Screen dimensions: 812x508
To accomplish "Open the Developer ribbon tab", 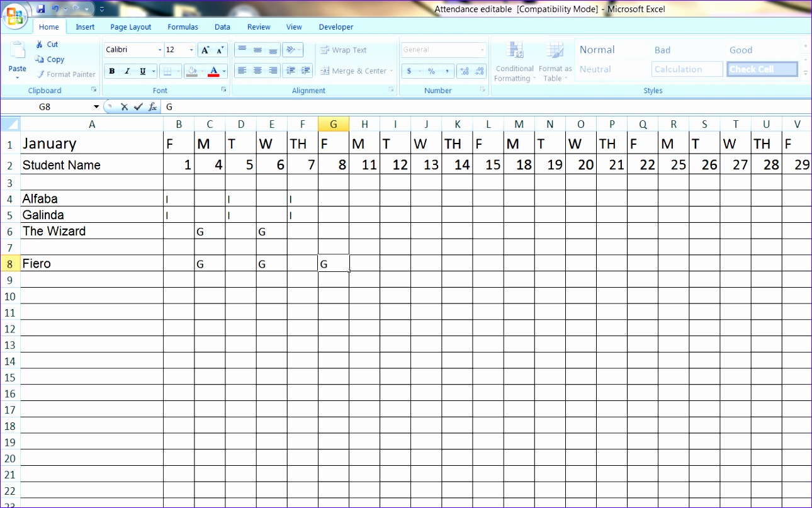I will (x=336, y=26).
